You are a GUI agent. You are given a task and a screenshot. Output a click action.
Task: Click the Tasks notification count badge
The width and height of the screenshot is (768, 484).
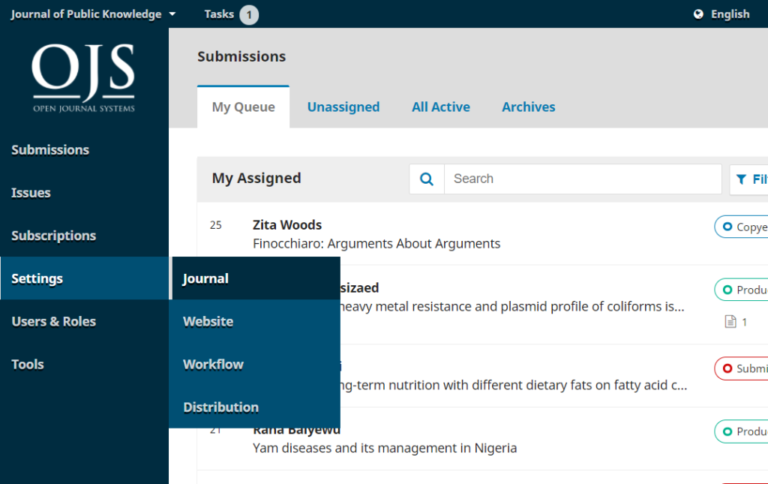248,14
